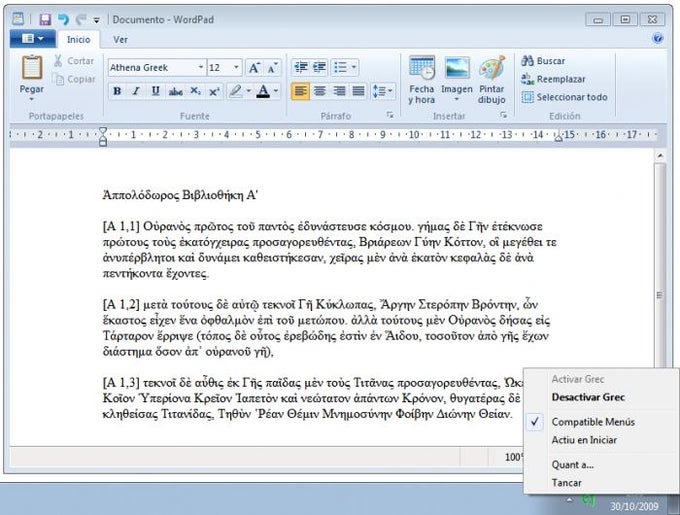
Task: Toggle underline formatting
Action: point(155,91)
